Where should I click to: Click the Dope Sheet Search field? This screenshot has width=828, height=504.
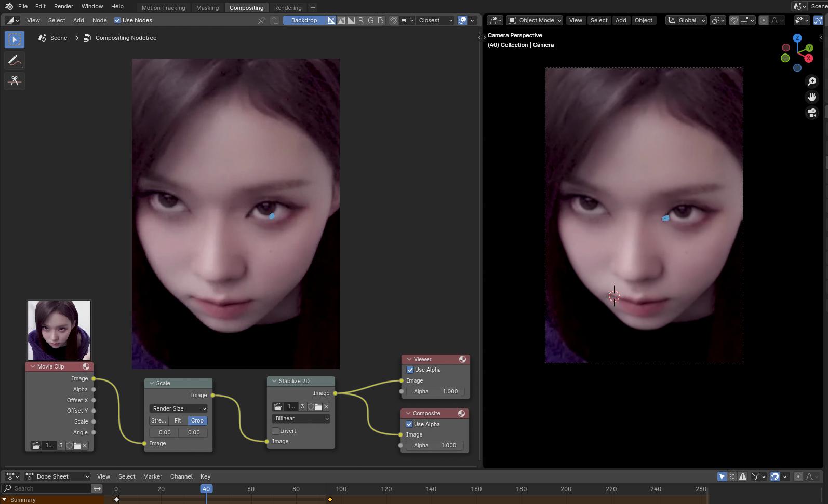(x=47, y=488)
